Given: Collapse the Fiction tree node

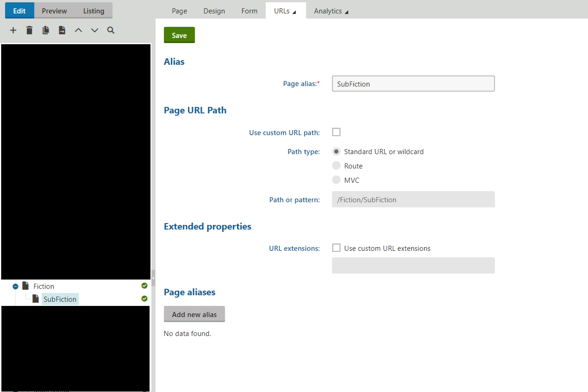Looking at the screenshot, I should pos(15,286).
